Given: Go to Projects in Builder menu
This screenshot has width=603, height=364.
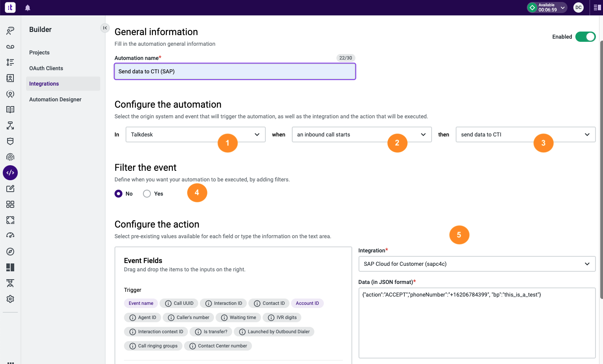Looking at the screenshot, I should click(x=39, y=52).
